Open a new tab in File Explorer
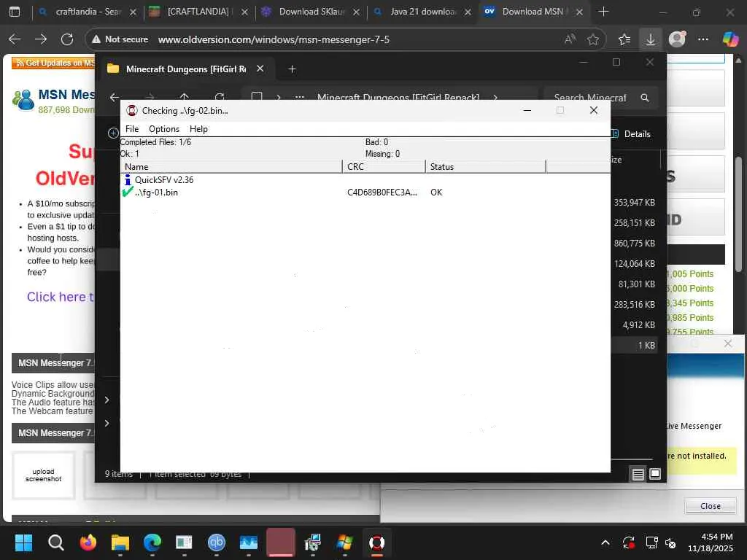747x560 pixels. point(292,69)
